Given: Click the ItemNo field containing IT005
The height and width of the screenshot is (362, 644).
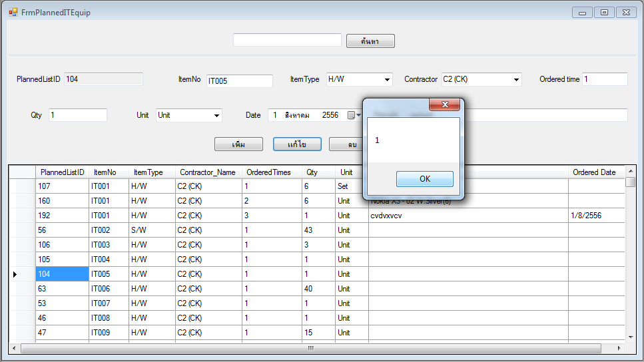Looking at the screenshot, I should 239,81.
